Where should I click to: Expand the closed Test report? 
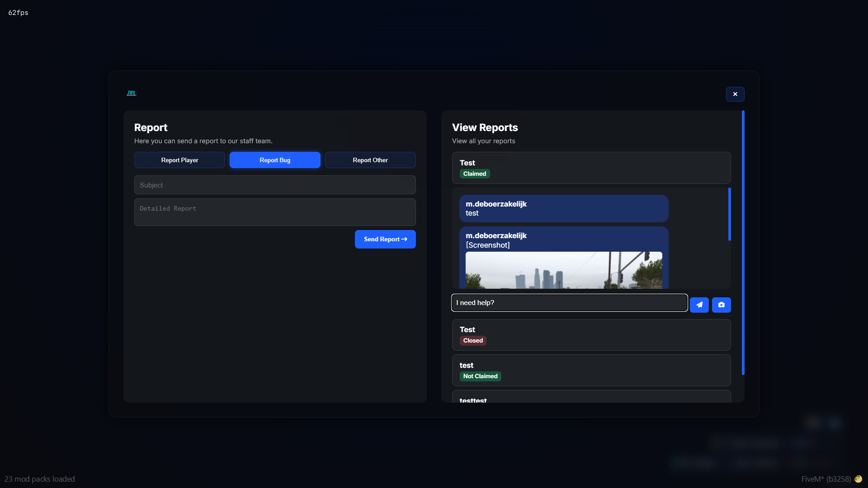click(x=591, y=335)
